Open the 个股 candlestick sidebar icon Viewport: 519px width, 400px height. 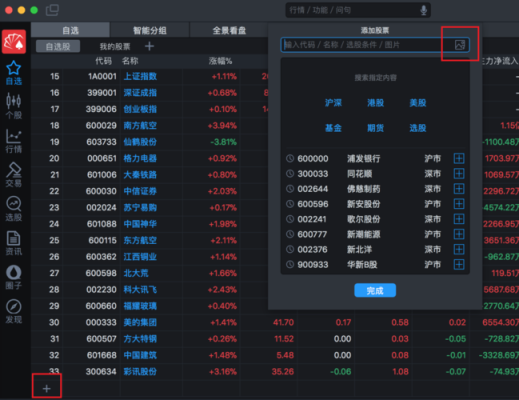pyautogui.click(x=14, y=101)
